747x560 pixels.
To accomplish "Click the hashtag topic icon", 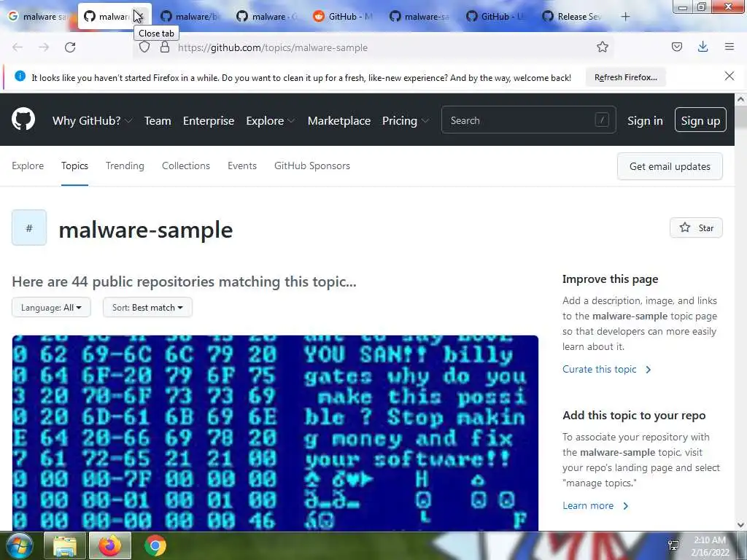I will 29,227.
